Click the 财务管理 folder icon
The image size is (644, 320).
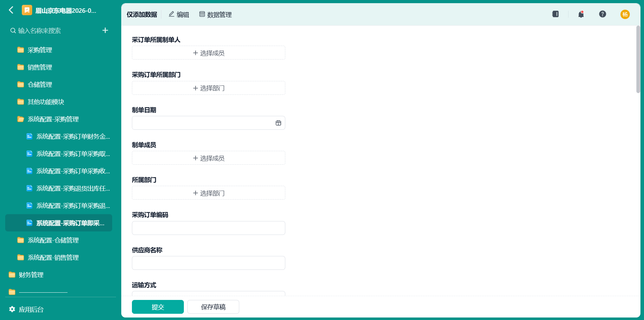[x=12, y=275]
